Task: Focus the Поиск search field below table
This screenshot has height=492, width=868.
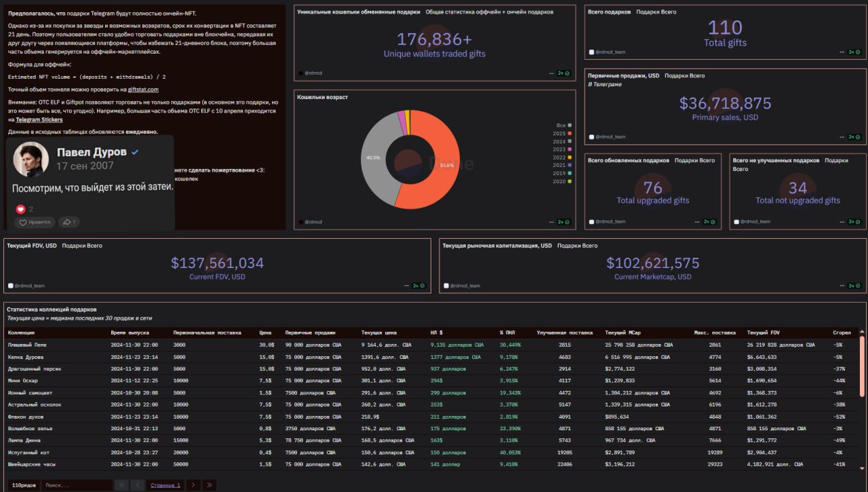Action: click(77, 485)
